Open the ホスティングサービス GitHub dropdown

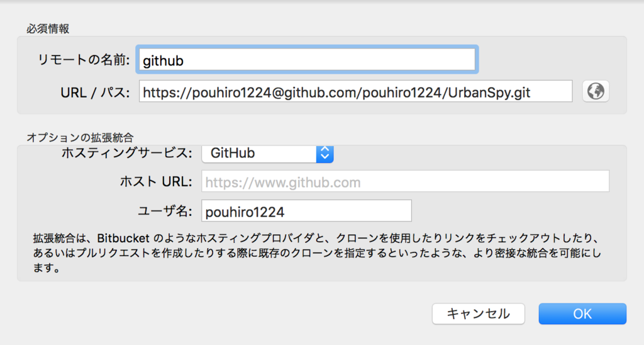[x=267, y=154]
